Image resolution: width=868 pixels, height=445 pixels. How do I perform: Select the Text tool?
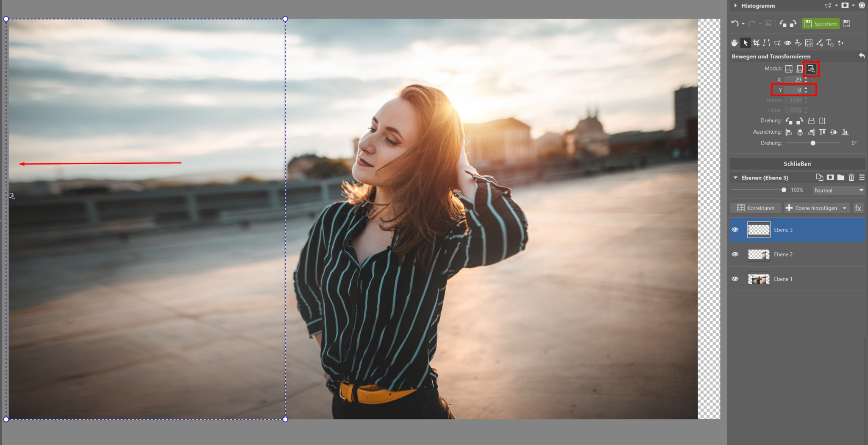pyautogui.click(x=830, y=43)
